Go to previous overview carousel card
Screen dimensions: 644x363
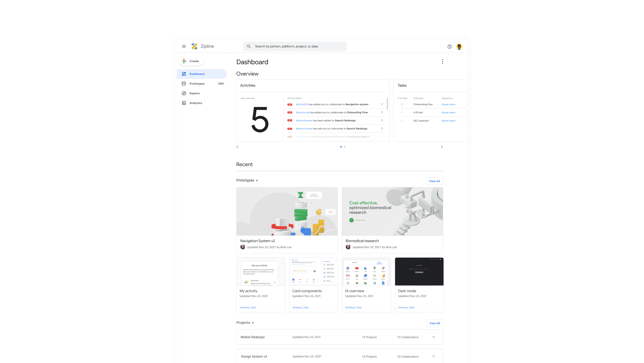[x=237, y=147]
